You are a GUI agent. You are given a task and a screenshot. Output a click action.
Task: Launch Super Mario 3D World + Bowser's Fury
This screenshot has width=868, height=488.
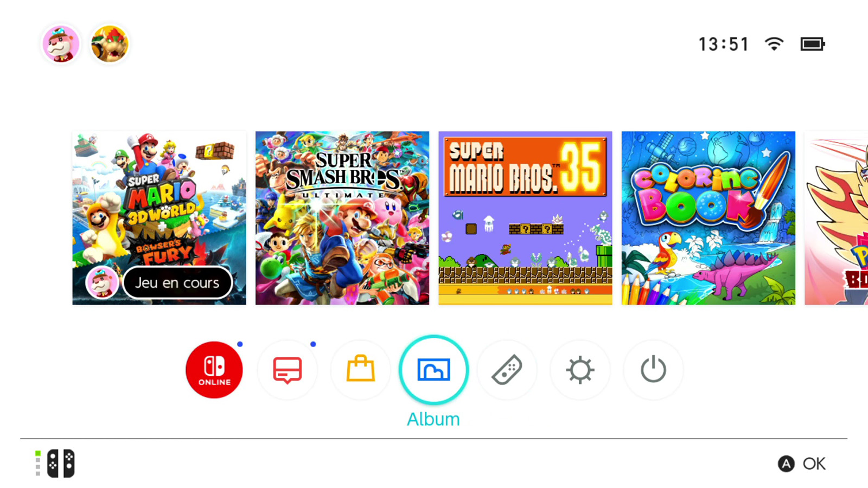click(159, 218)
